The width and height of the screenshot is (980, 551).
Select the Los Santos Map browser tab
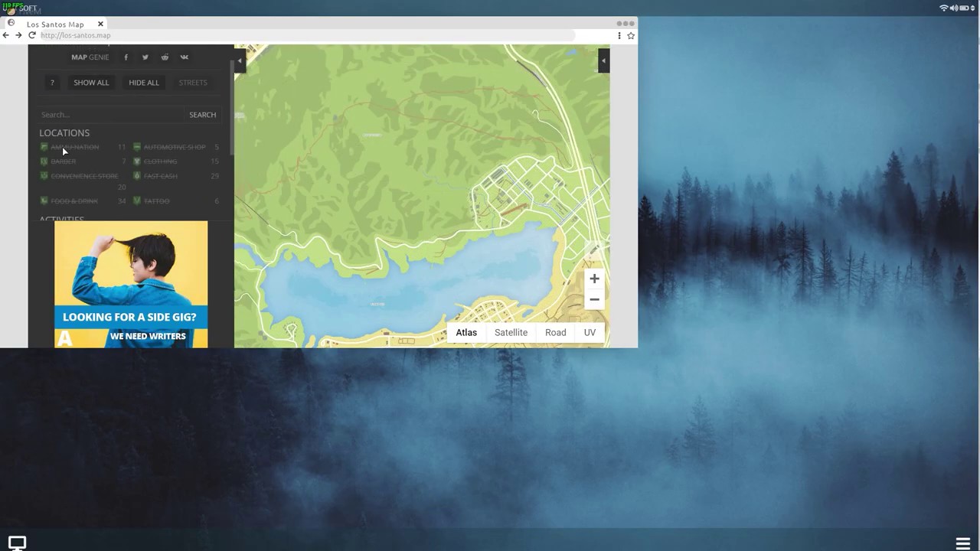pyautogui.click(x=55, y=24)
